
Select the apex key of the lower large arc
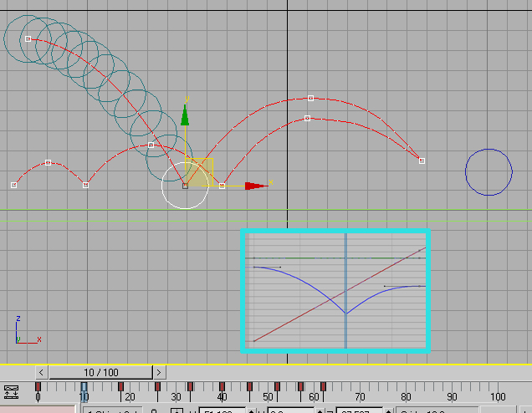(307, 119)
